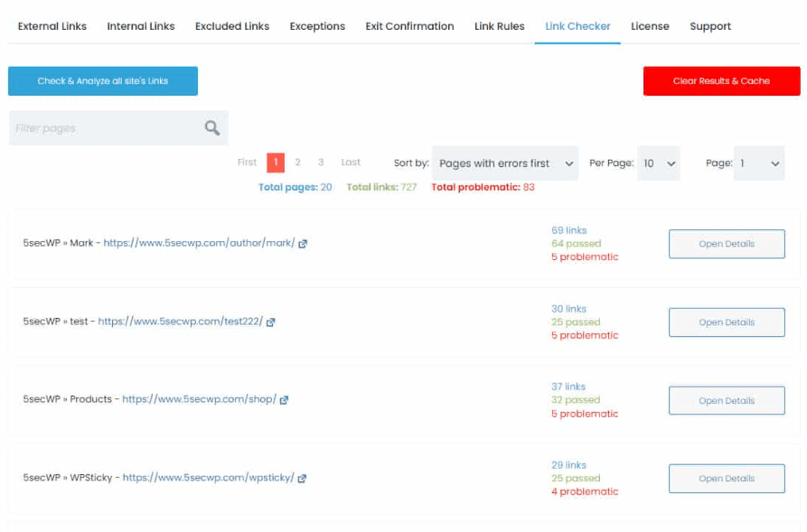Click the '69 links' count text
807x532 pixels.
click(568, 230)
